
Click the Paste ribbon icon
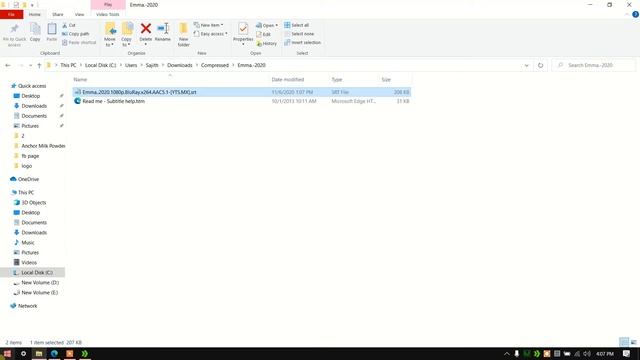point(51,32)
